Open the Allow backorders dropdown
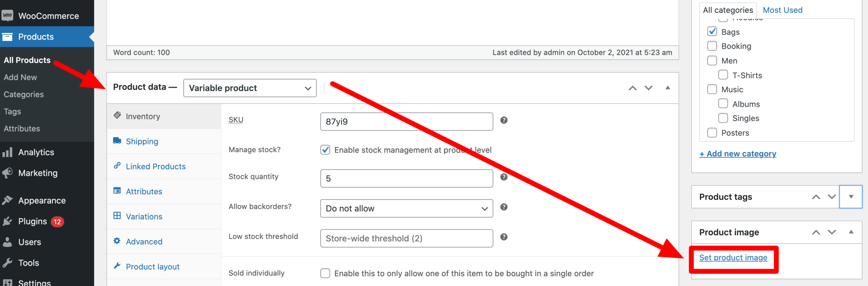868x286 pixels. point(406,208)
